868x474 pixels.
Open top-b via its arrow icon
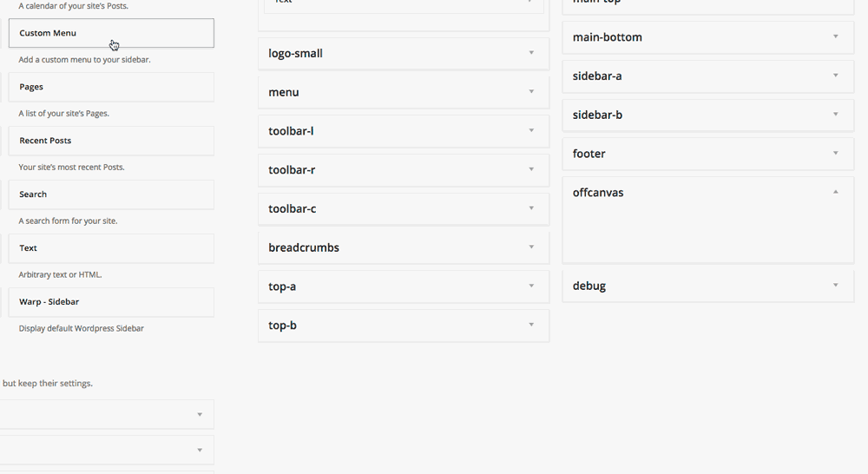click(x=531, y=325)
